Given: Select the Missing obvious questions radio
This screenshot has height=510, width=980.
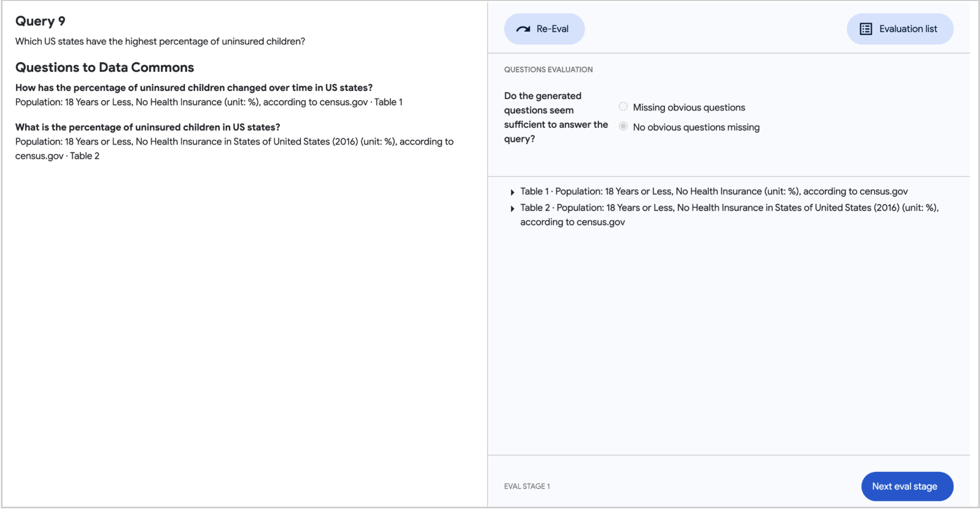Looking at the screenshot, I should click(623, 107).
